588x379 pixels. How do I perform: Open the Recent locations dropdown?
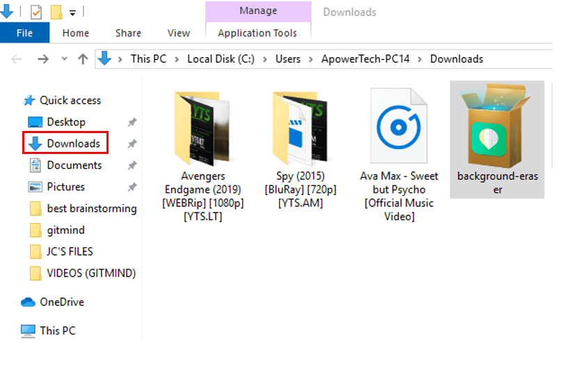pyautogui.click(x=64, y=59)
